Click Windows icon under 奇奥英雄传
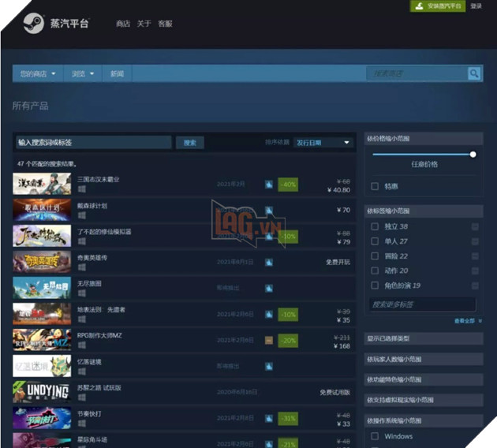Screen dimensions: 497x448 [82, 267]
